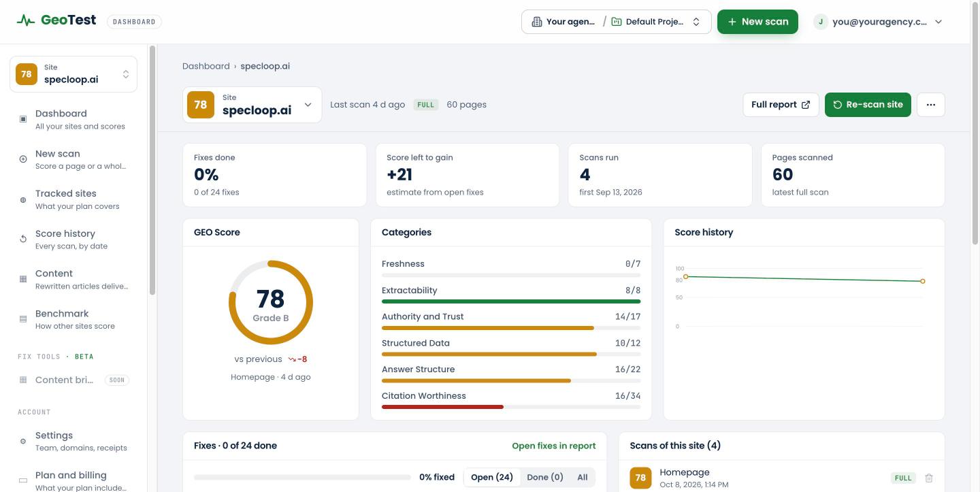Click the Score history sidebar icon
The image size is (980, 492).
point(23,239)
